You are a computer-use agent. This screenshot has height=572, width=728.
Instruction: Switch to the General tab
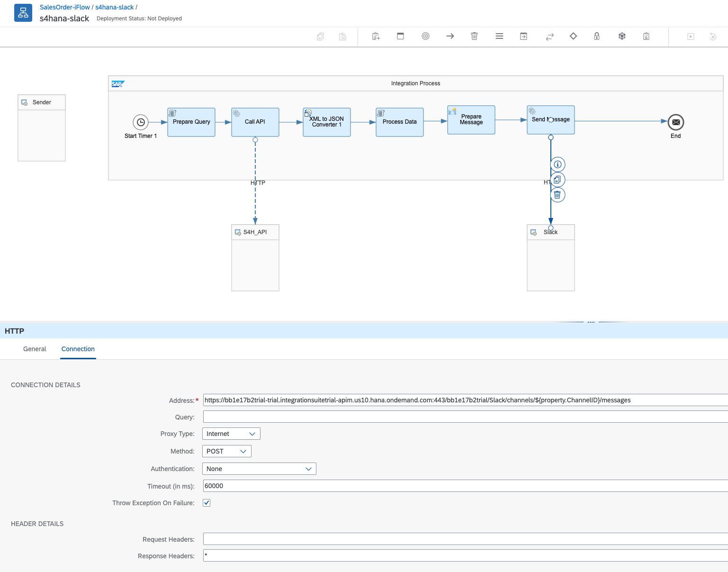coord(35,349)
